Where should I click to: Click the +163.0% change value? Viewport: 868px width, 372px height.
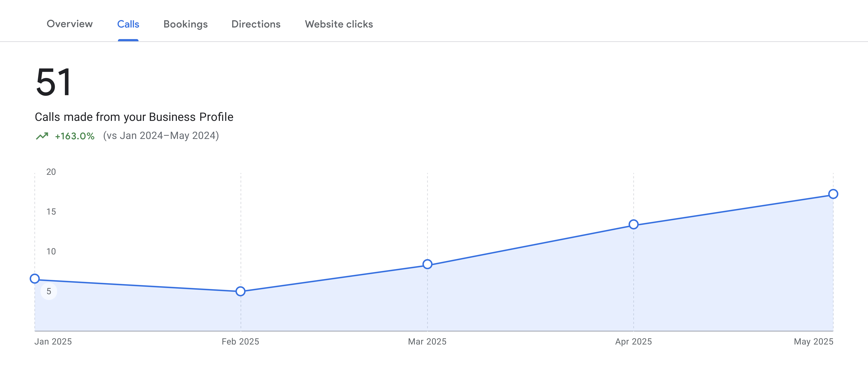click(x=75, y=136)
